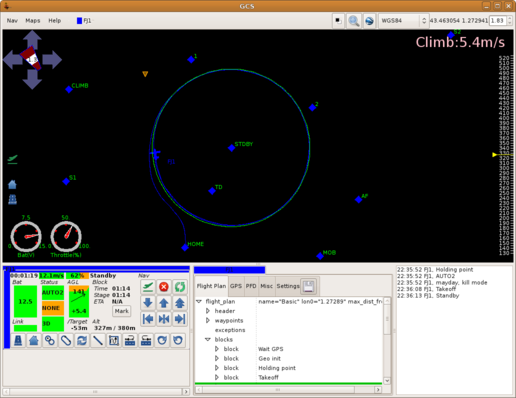Viewport: 516px width, 398px height.
Task: Click the figure-eight block button in strip
Action: coord(50,340)
